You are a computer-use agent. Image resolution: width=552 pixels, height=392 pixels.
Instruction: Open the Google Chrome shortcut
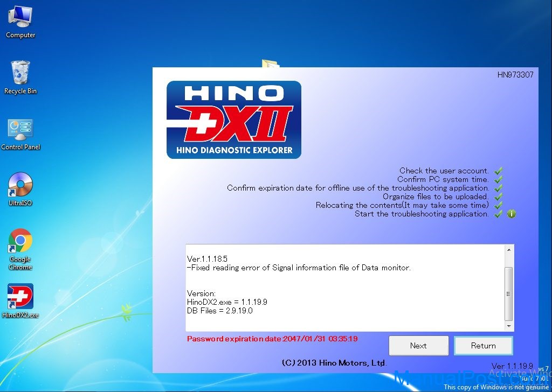pos(20,249)
